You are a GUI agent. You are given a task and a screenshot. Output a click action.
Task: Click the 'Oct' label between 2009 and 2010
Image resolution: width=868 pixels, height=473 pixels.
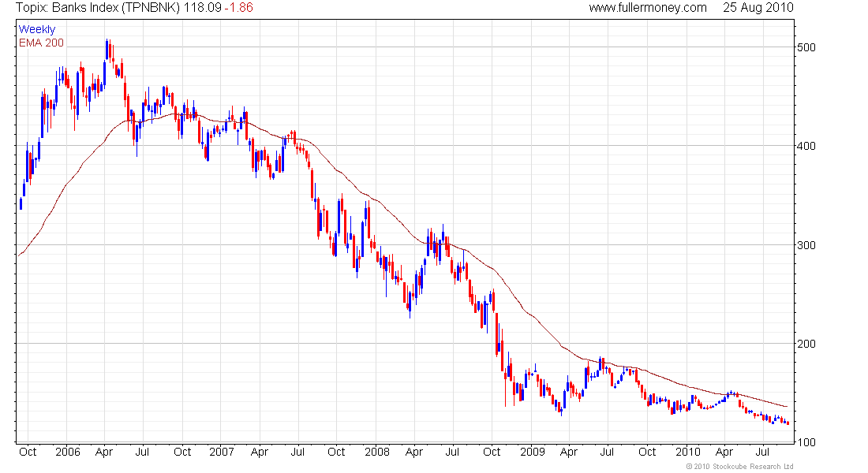click(647, 452)
